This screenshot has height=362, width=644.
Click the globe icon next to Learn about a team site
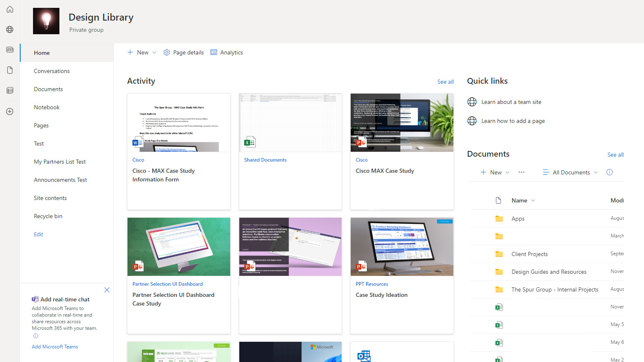pos(472,102)
